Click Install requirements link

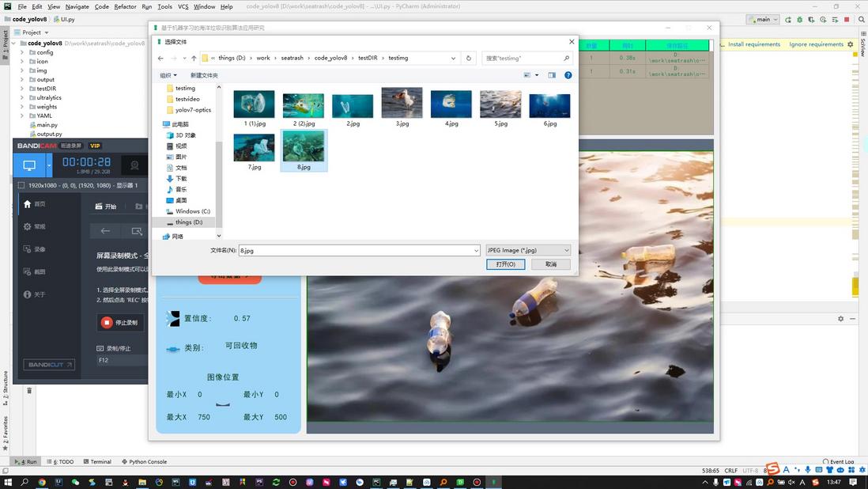[754, 44]
